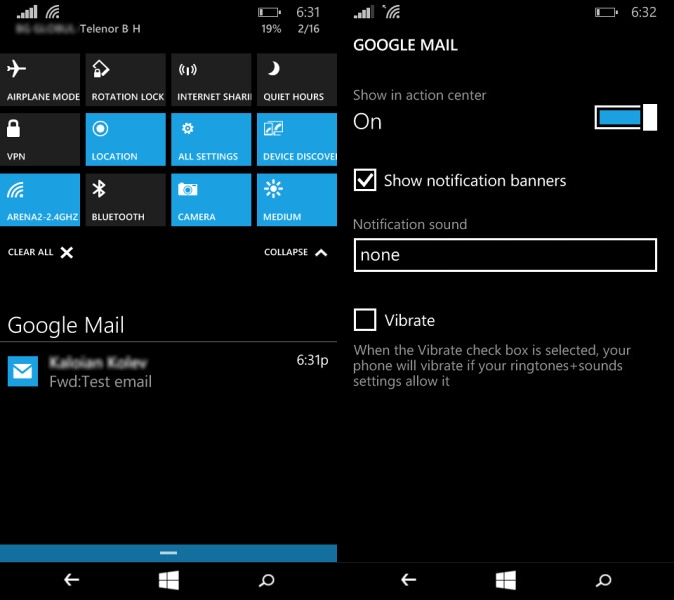This screenshot has width=674, height=600.
Task: Pull the action center bottom handle
Action: click(x=168, y=552)
